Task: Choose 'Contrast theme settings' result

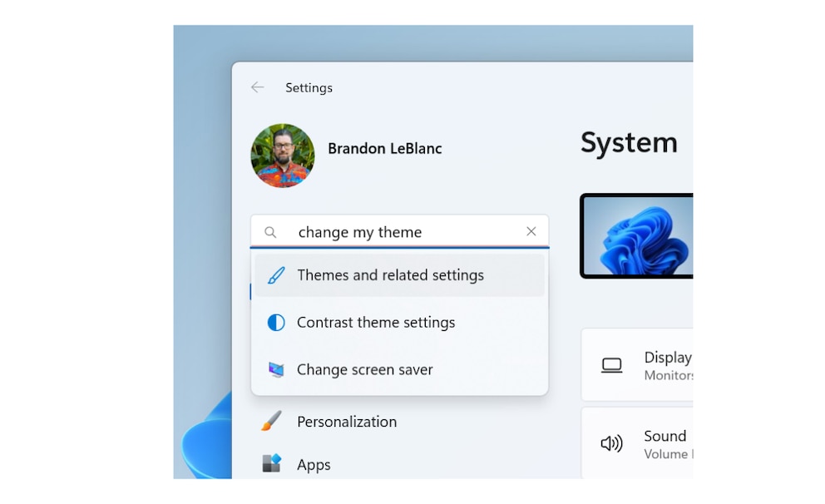Action: pyautogui.click(x=400, y=323)
